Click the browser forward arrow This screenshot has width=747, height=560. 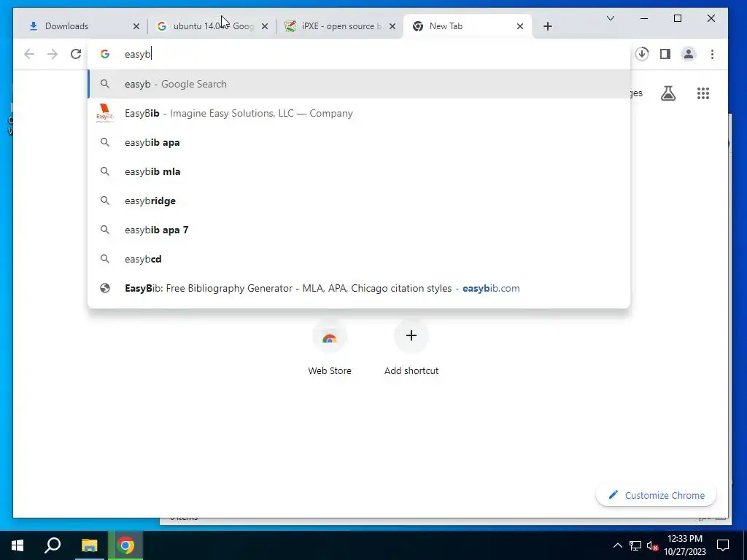pos(53,54)
